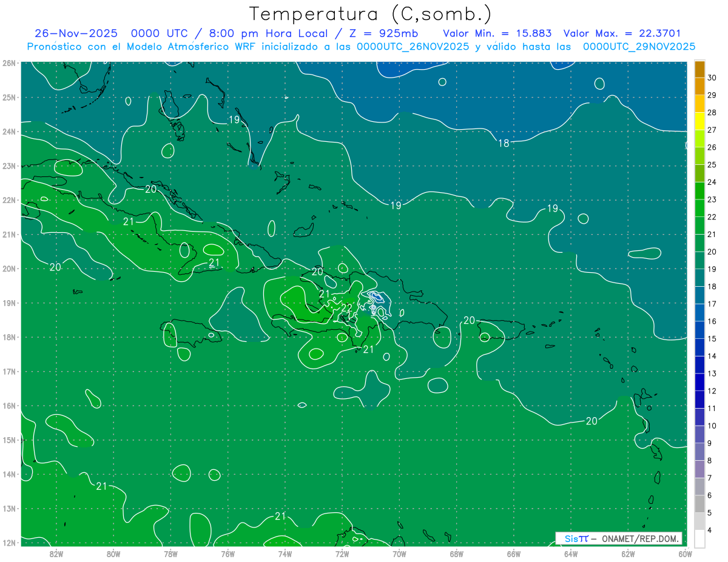Click the 12N latitude axis label
Viewport: 728px width, 562px height.
9,543
